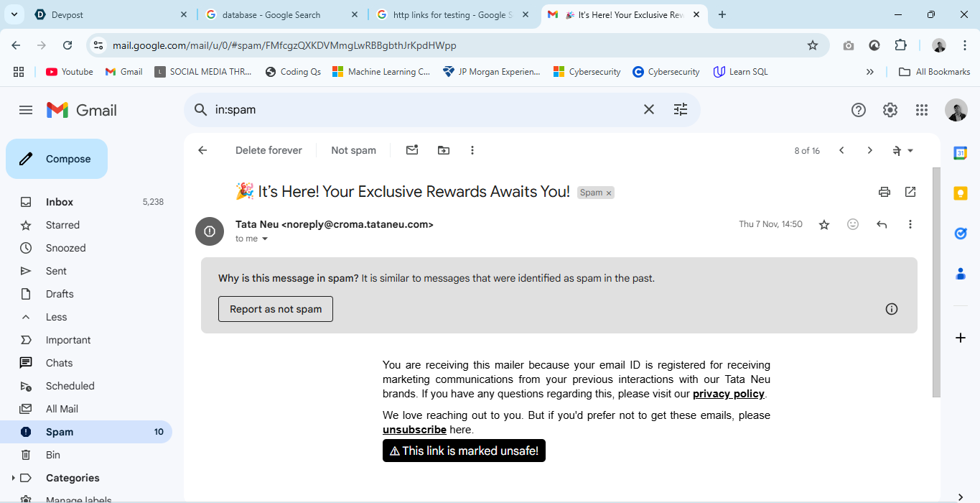Viewport: 980px width, 503px height.
Task: Open Google apps grid icon
Action: 922,110
